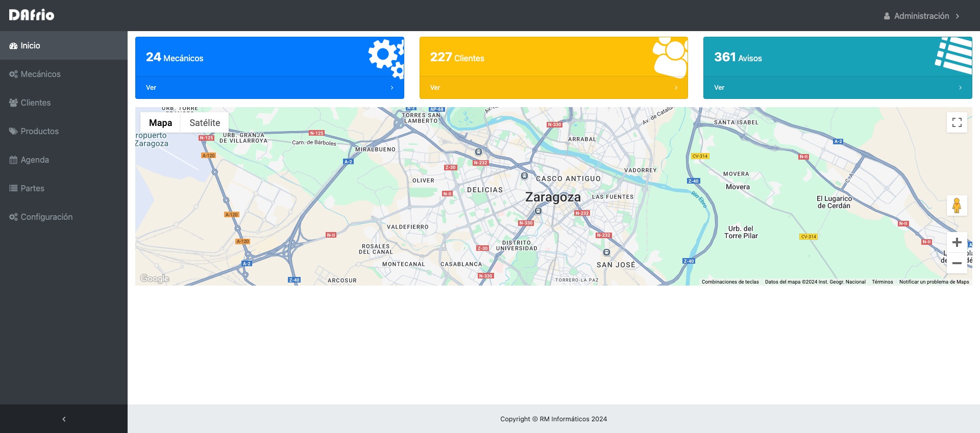Click the arrow on the Clientes card footer
This screenshot has width=980, height=433.
coord(676,88)
